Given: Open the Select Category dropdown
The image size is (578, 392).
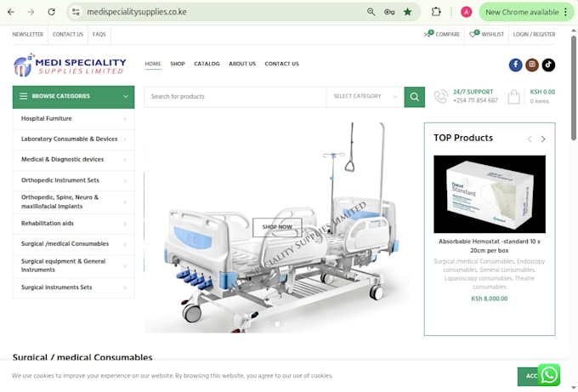Looking at the screenshot, I should 365,96.
